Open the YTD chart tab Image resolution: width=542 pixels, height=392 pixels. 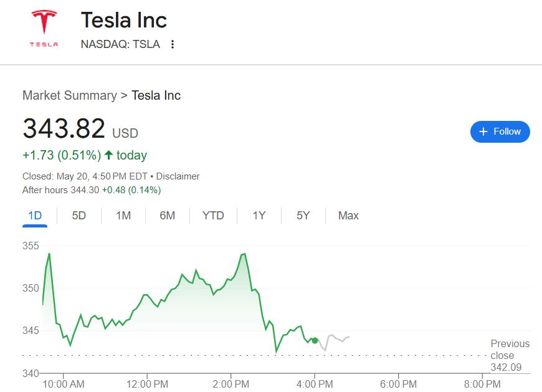point(213,216)
